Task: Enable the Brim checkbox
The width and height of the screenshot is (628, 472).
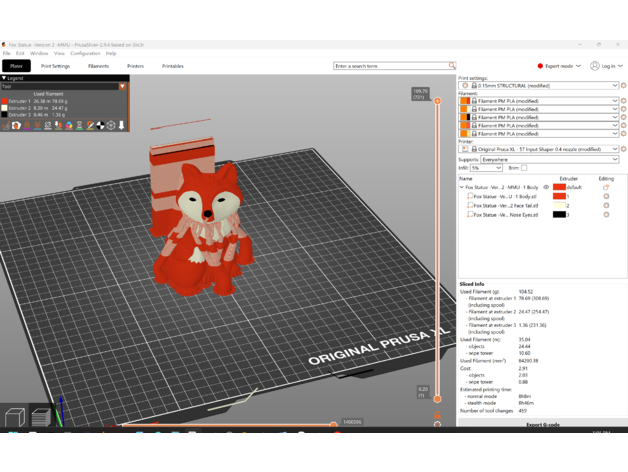Action: 524,168
